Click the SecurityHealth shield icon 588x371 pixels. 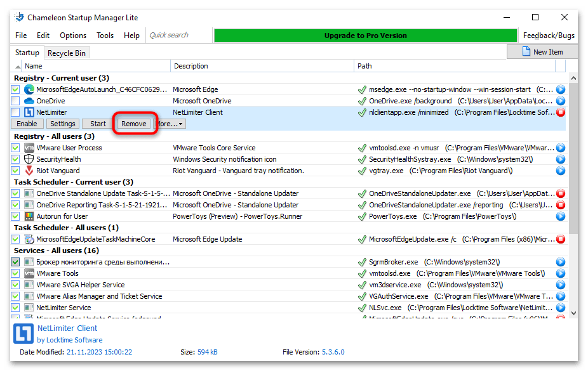coord(29,159)
